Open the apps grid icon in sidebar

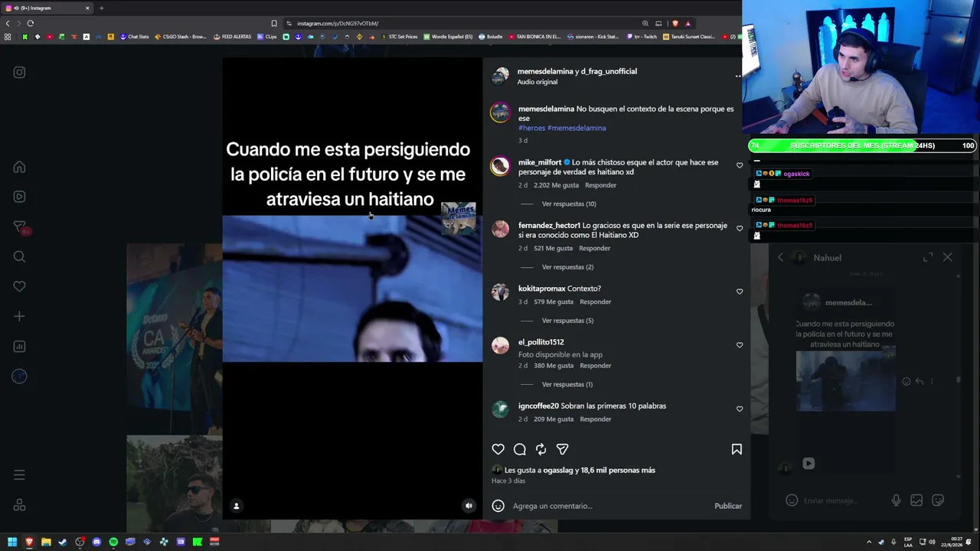tap(19, 505)
